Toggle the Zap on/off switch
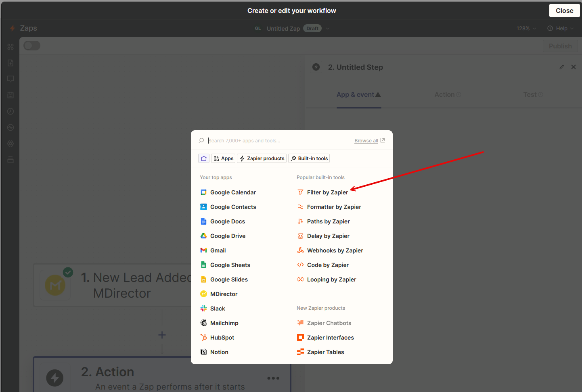Image resolution: width=582 pixels, height=392 pixels. pos(32,46)
